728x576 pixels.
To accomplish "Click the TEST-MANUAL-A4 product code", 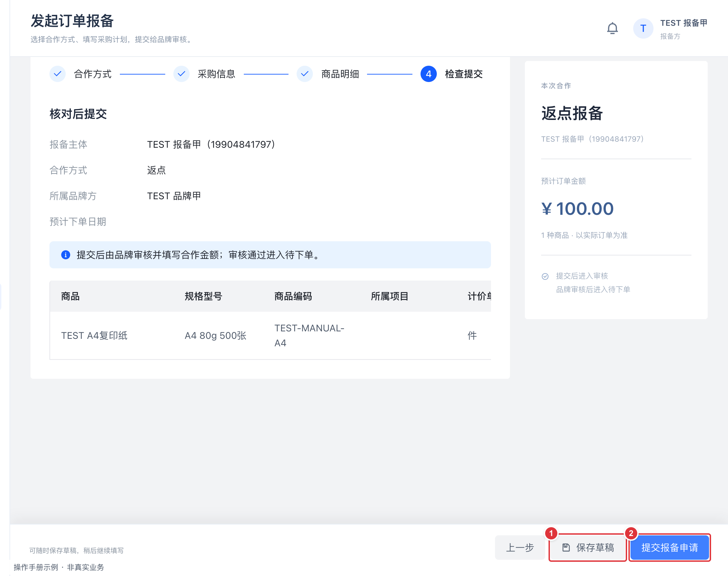I will [309, 335].
